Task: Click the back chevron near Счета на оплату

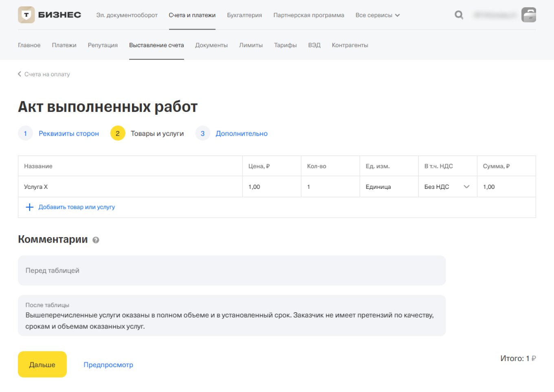Action: click(x=19, y=74)
